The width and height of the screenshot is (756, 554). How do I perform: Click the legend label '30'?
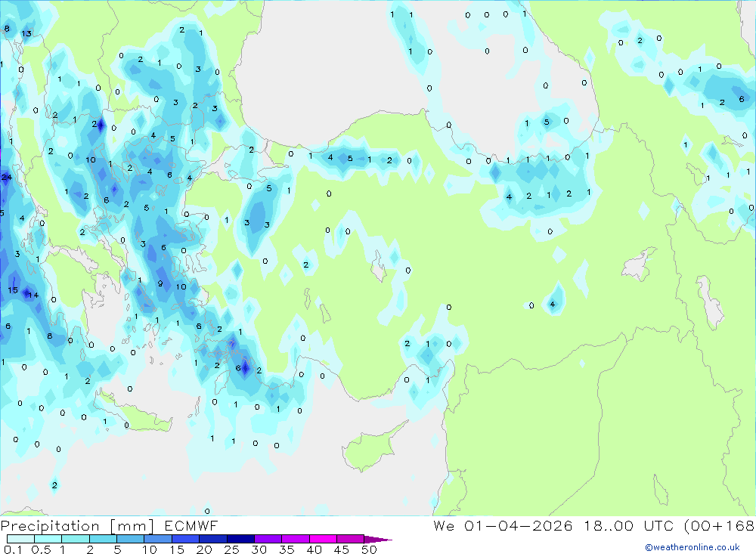pyautogui.click(x=259, y=549)
